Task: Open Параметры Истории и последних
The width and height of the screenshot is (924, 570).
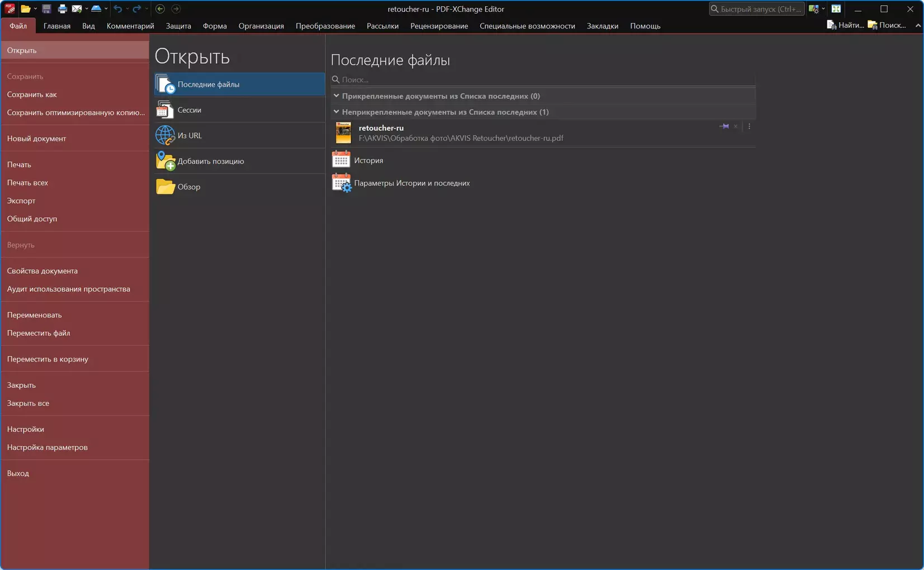Action: point(411,183)
